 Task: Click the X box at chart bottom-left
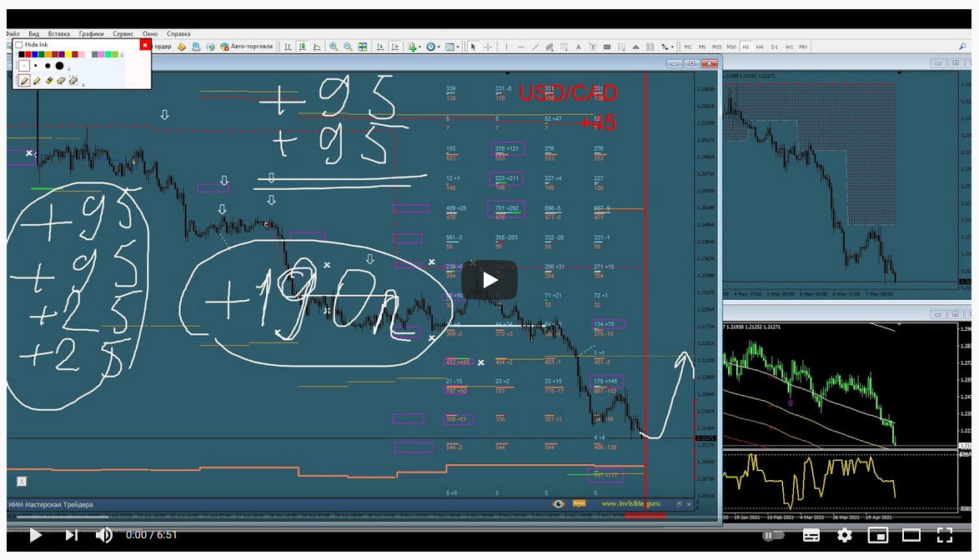click(22, 482)
